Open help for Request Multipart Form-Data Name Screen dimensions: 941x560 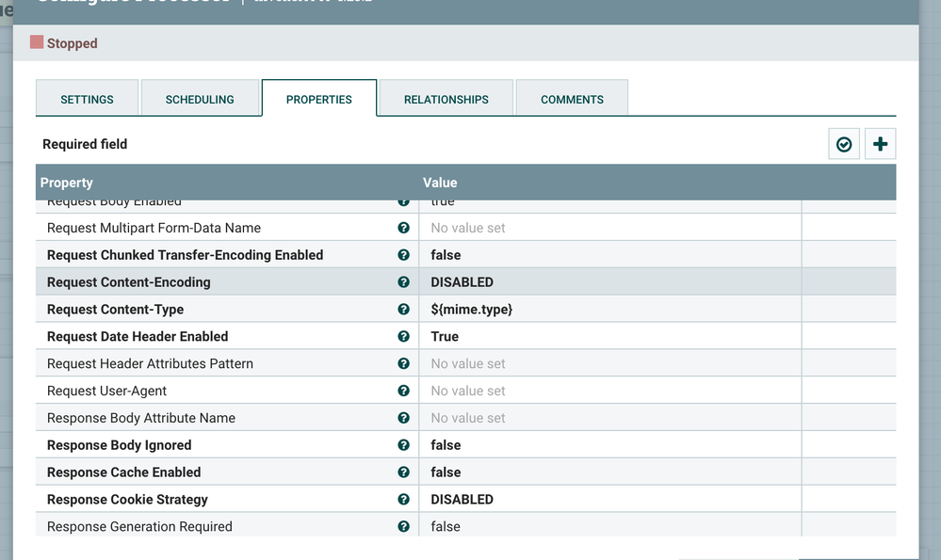[x=403, y=228]
